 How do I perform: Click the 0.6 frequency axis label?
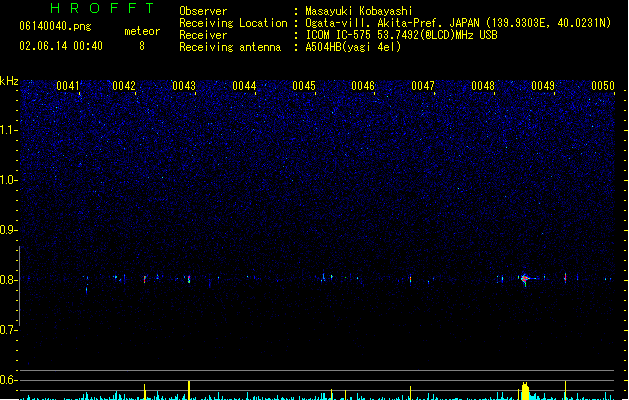[8, 380]
